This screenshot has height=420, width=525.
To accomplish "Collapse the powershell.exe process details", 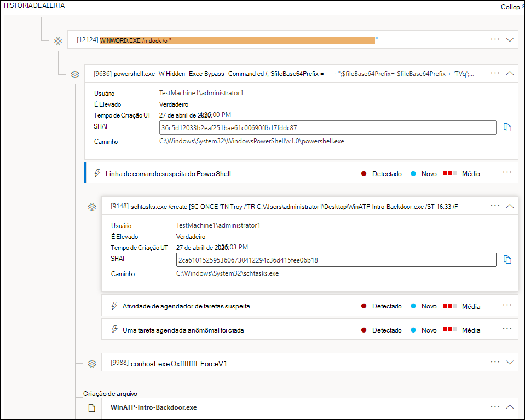I will point(510,73).
